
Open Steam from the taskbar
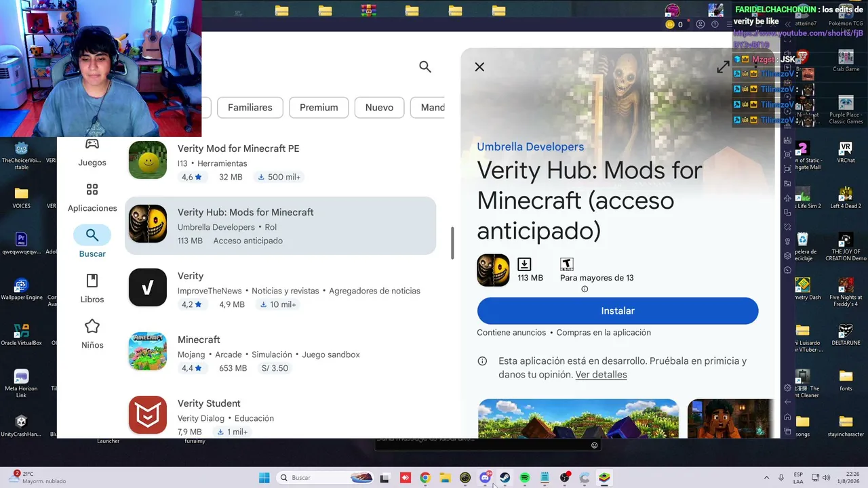pyautogui.click(x=505, y=478)
